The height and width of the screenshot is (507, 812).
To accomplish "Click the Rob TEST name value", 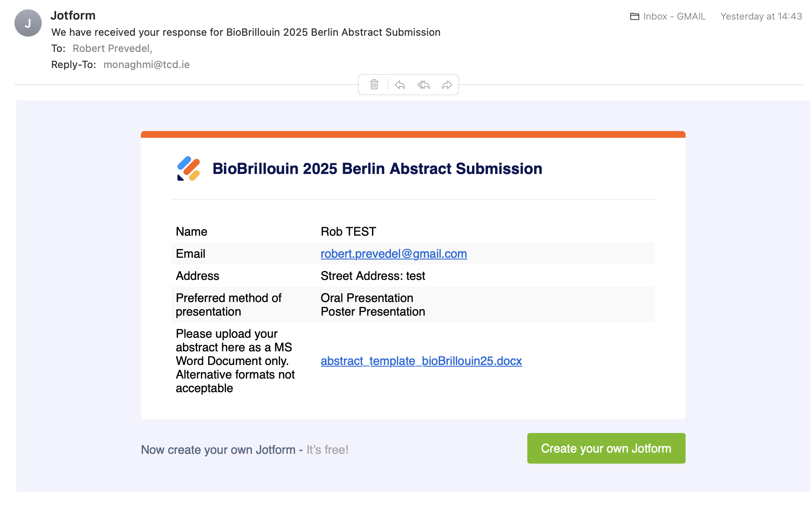I will tap(348, 232).
